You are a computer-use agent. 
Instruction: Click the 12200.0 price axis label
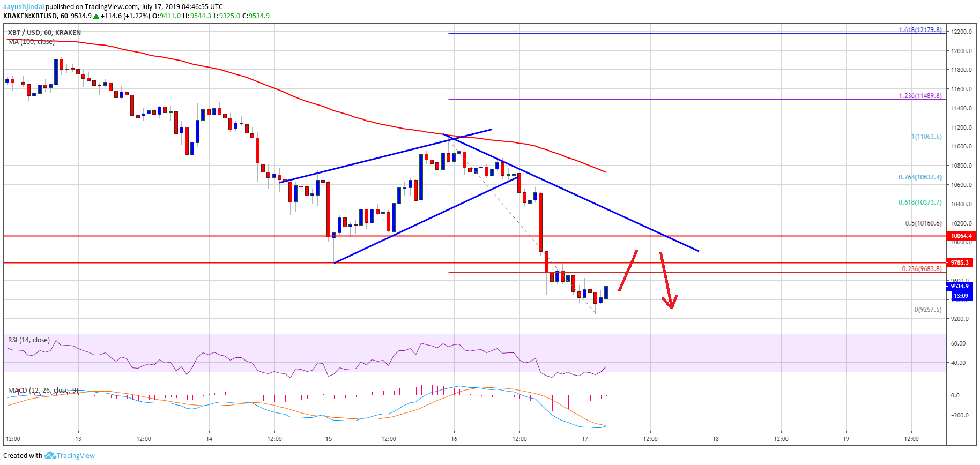961,32
